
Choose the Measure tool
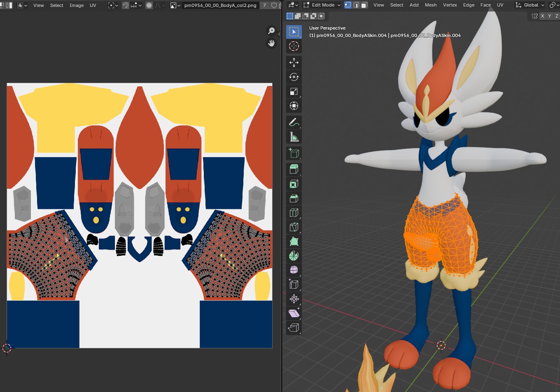(294, 137)
